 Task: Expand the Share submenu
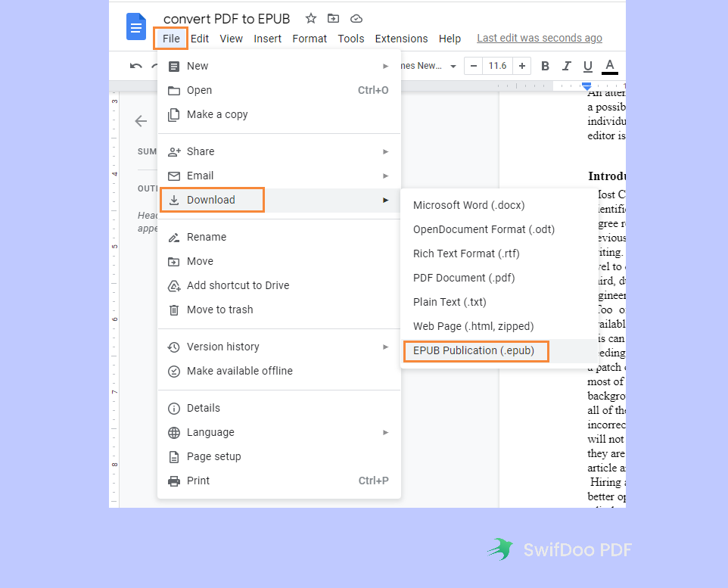pos(279,151)
